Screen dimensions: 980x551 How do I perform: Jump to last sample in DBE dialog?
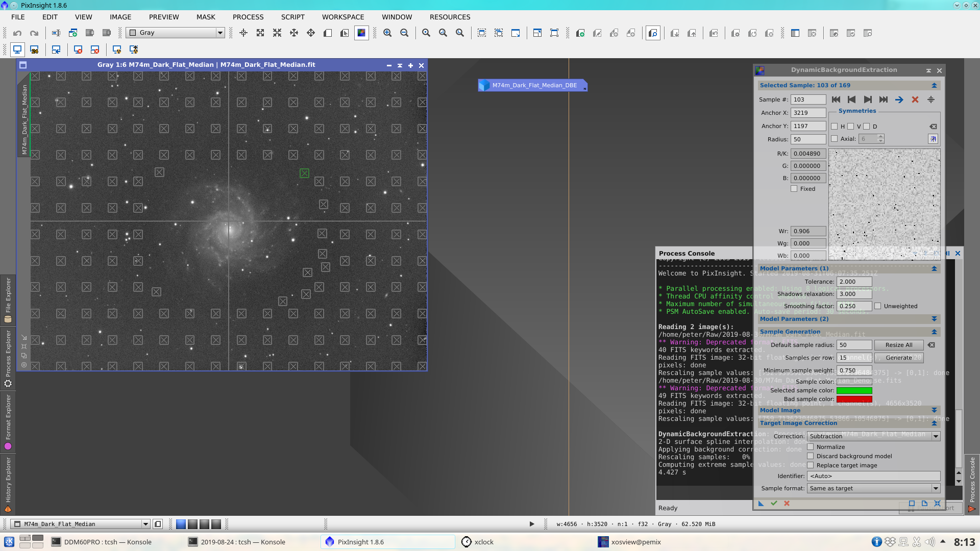coord(884,99)
